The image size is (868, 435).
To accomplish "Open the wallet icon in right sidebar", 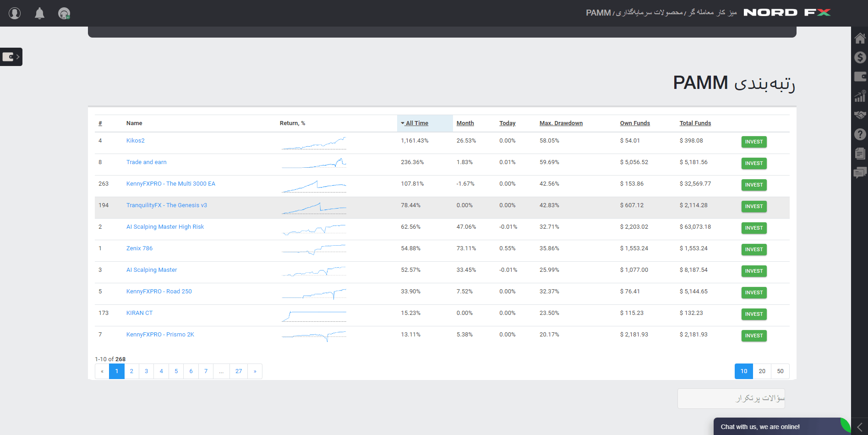I will [x=860, y=77].
